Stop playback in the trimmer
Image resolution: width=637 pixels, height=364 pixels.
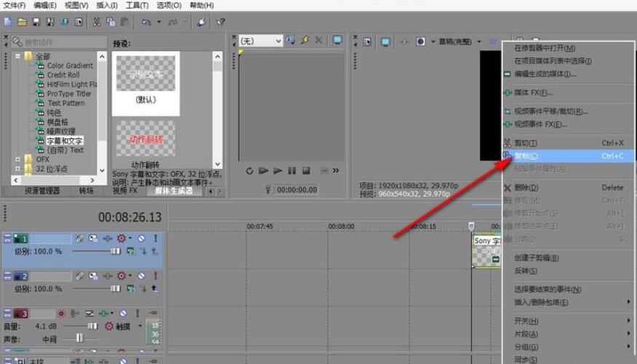(306, 170)
